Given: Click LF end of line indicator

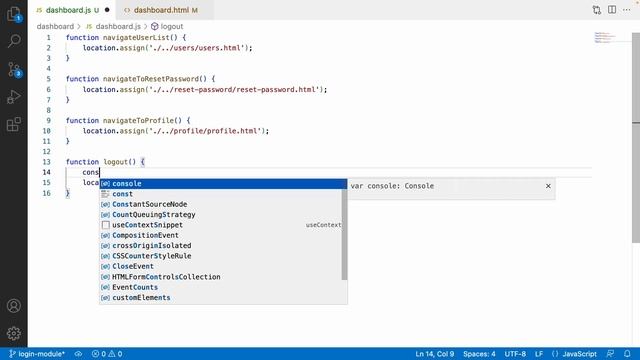Looking at the screenshot, I should click(539, 354).
